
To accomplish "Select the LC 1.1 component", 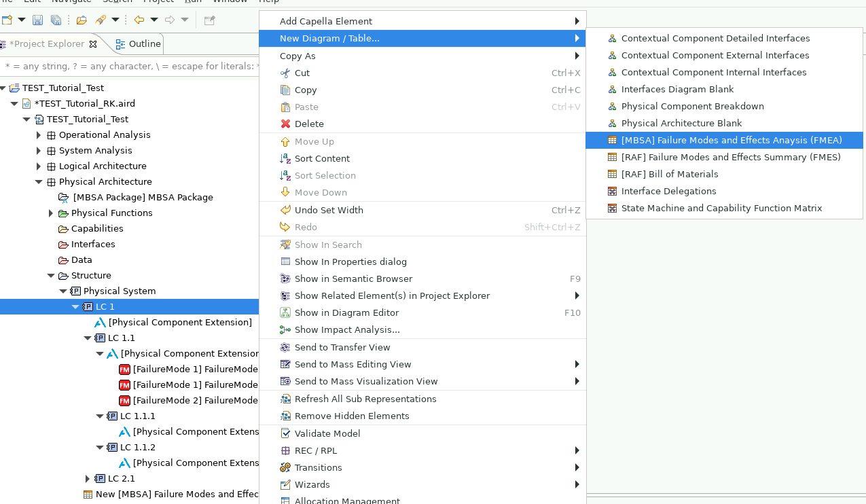I will tap(115, 338).
